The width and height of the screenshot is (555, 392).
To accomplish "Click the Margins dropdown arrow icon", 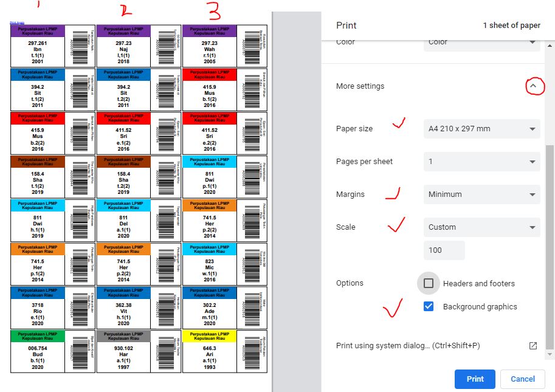I will (532, 194).
